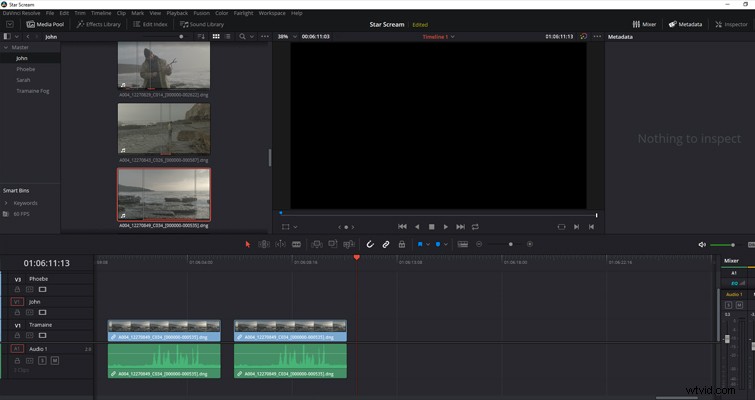755x400 pixels.
Task: Jump to first frame in viewer
Action: click(402, 227)
